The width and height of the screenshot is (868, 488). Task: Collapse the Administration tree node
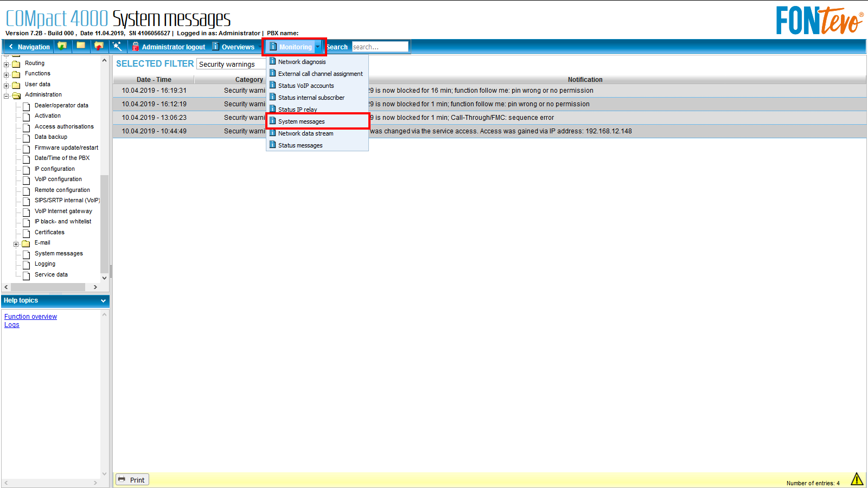click(x=7, y=96)
